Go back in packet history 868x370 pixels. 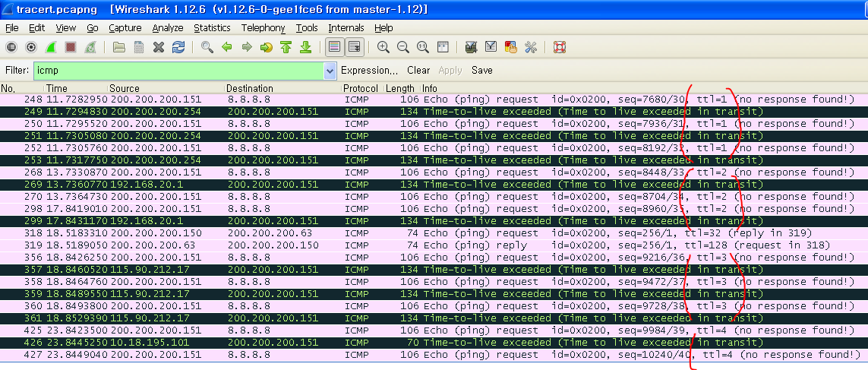[227, 48]
